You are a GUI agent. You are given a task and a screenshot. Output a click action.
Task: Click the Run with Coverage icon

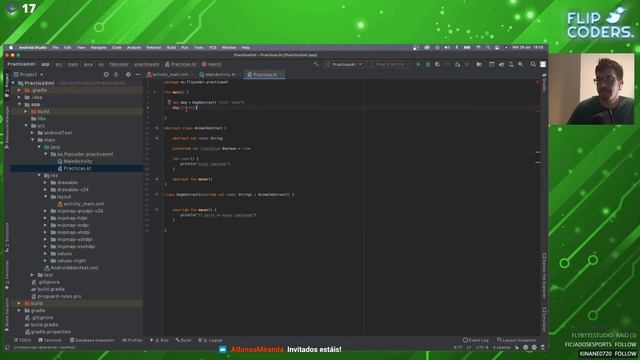[438, 64]
